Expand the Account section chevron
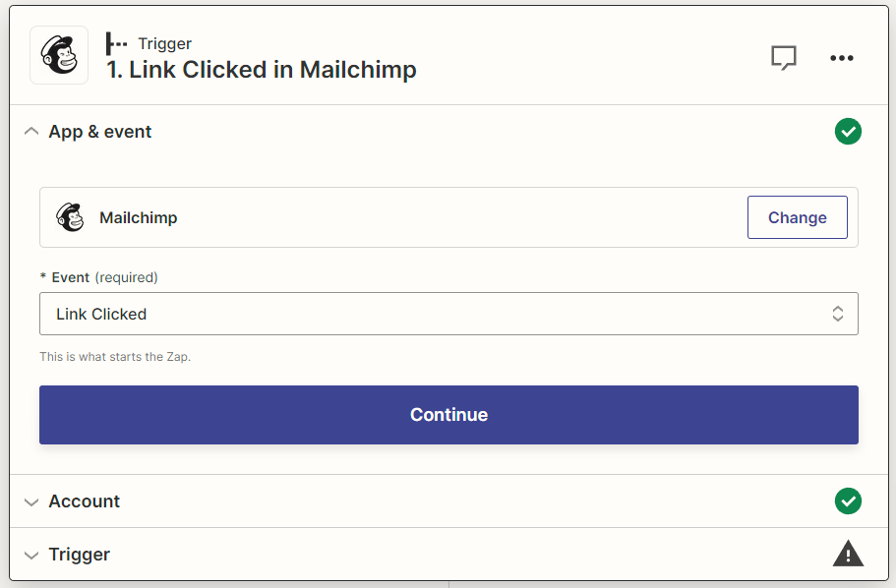896x588 pixels. click(31, 501)
